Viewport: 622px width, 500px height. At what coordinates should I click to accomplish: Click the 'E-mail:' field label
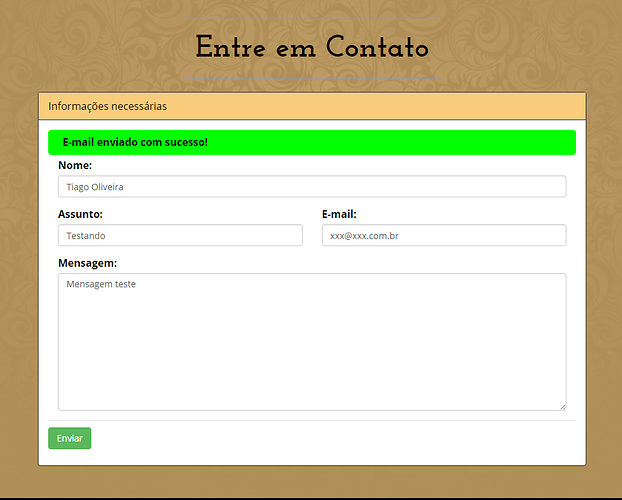pos(339,214)
